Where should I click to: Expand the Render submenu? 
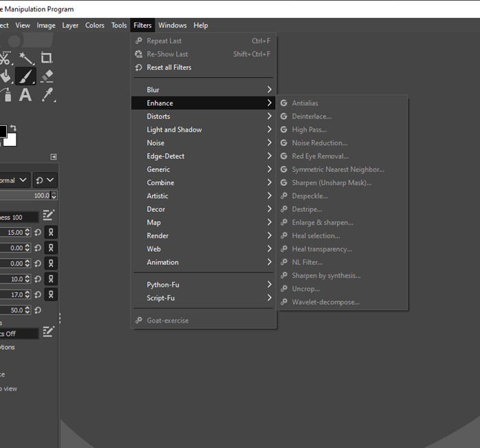tap(204, 235)
